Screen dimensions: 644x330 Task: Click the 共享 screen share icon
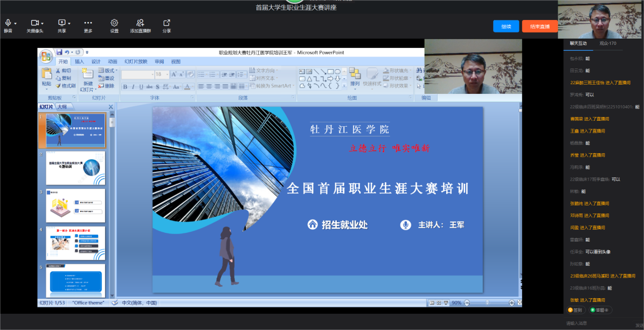pos(61,23)
